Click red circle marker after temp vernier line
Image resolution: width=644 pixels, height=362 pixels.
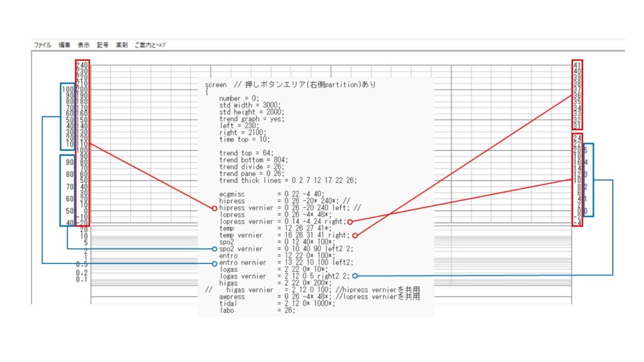point(355,236)
